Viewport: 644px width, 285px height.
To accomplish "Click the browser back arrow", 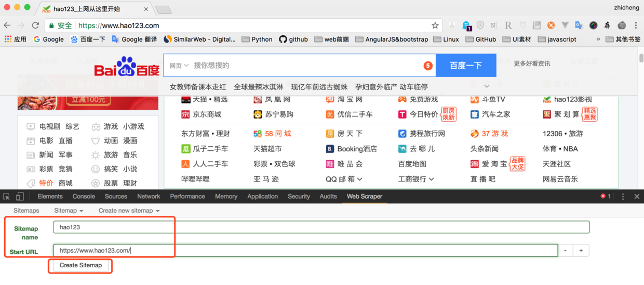I will pos(7,25).
